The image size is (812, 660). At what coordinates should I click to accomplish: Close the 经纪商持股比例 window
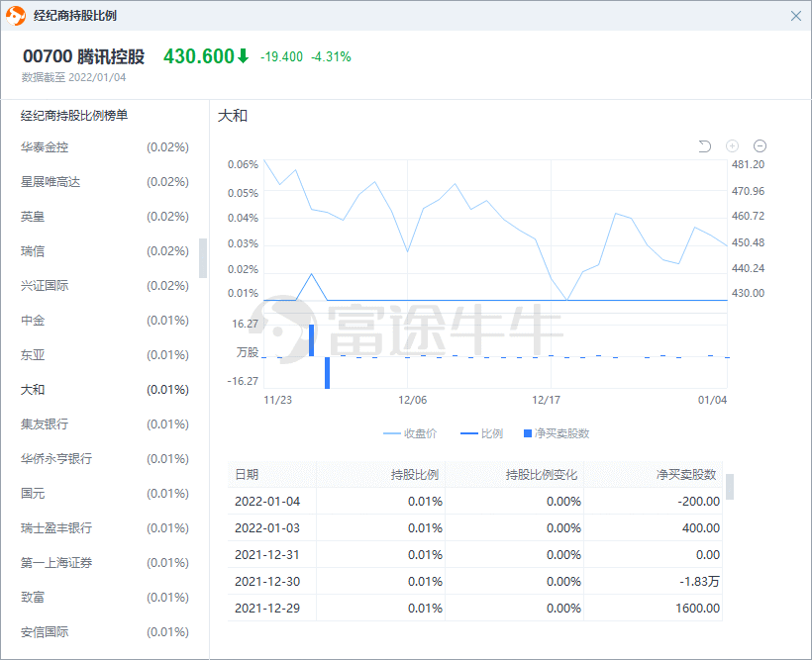tap(796, 16)
